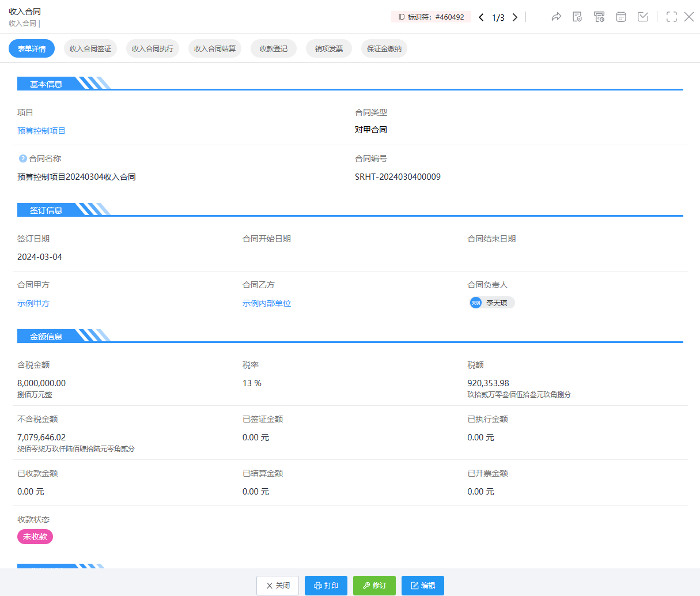Image resolution: width=700 pixels, height=596 pixels.
Task: Click the 李天琪 contract owner chip
Action: click(x=491, y=303)
